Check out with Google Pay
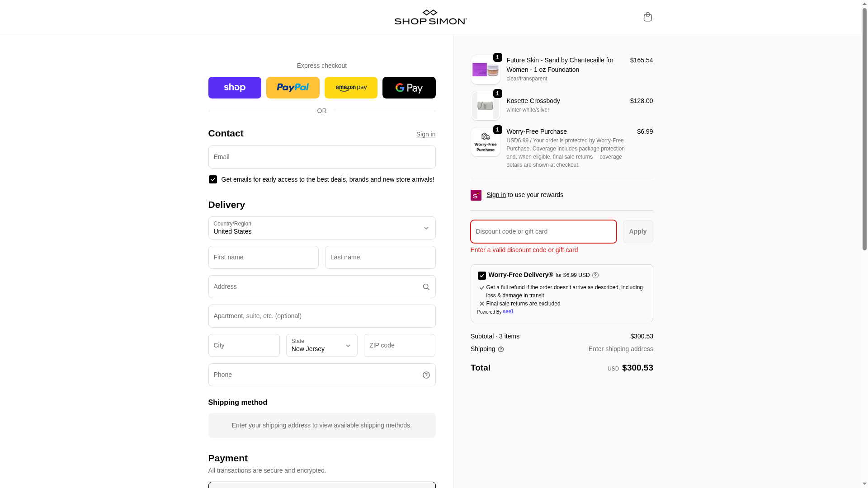 coord(409,88)
